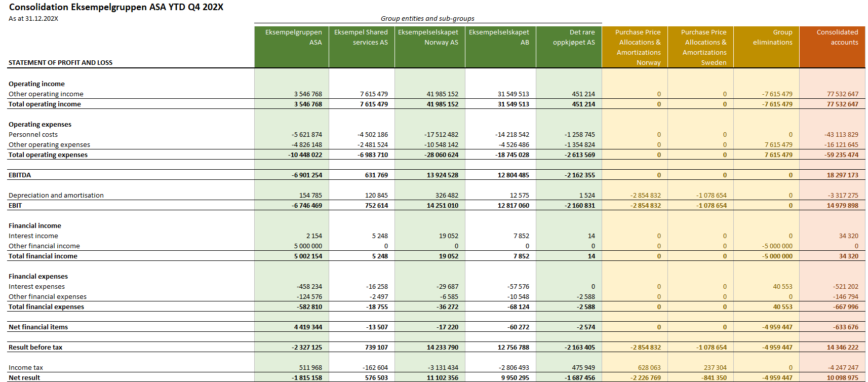The height and width of the screenshot is (382, 868).
Task: Click the 'EBIT' row label
Action: click(x=15, y=206)
